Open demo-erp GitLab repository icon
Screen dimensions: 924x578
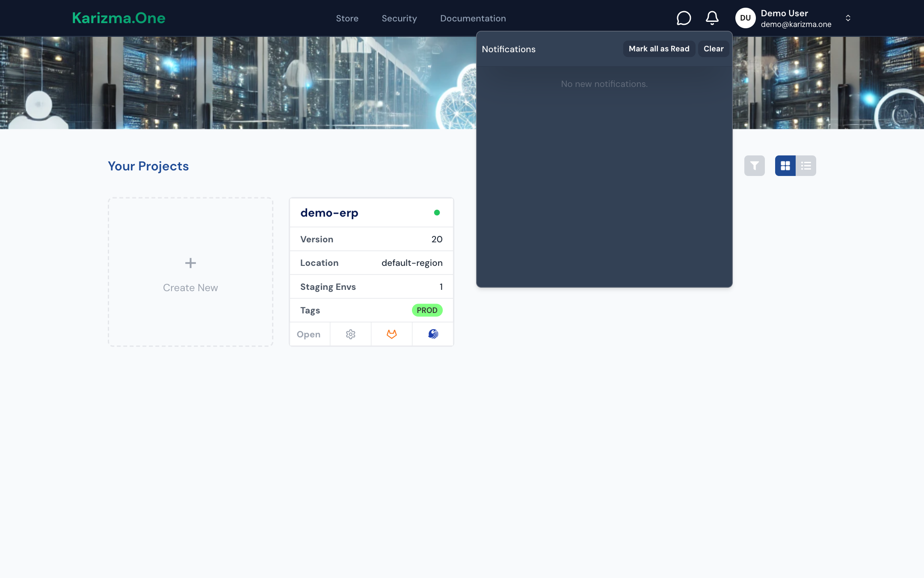(x=392, y=334)
